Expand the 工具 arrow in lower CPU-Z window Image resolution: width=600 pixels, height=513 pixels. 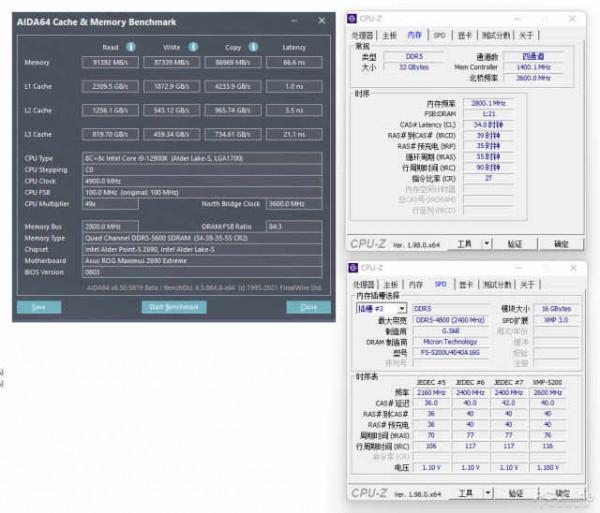click(488, 493)
